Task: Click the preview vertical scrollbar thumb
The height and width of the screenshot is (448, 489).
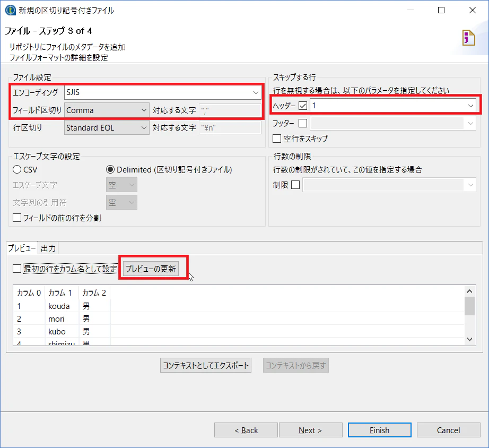Action: (x=470, y=306)
